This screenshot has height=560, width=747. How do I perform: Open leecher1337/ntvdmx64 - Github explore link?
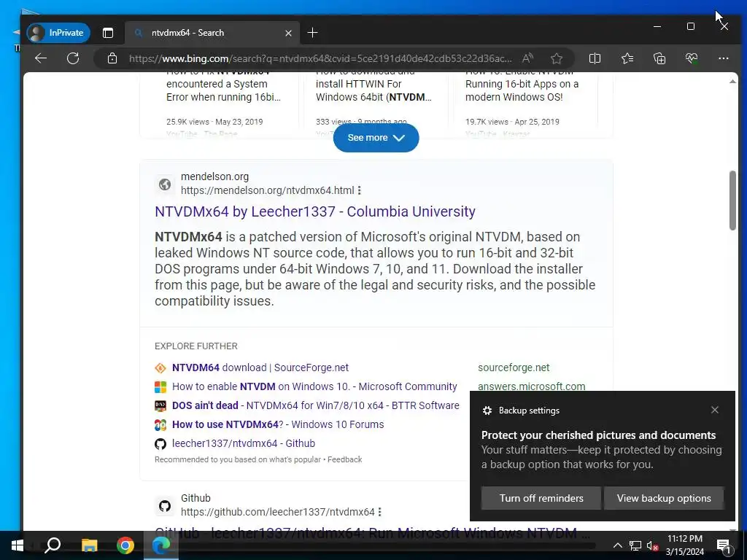[244, 443]
